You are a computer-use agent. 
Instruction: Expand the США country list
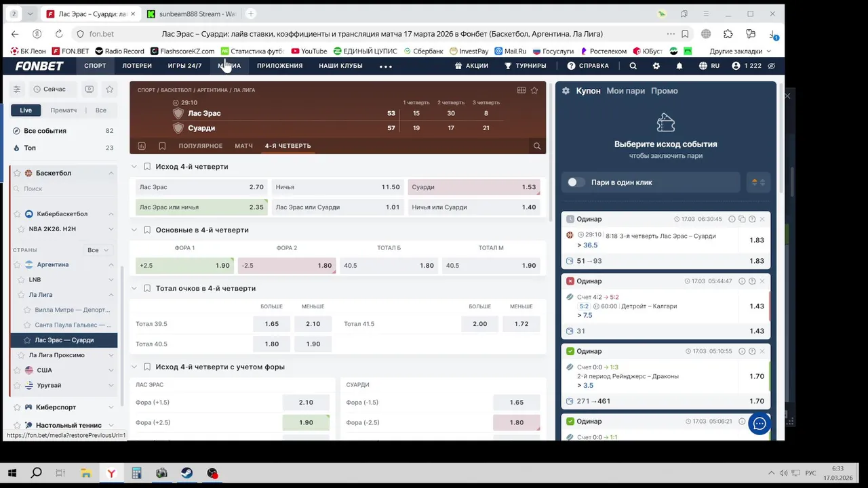click(x=111, y=371)
